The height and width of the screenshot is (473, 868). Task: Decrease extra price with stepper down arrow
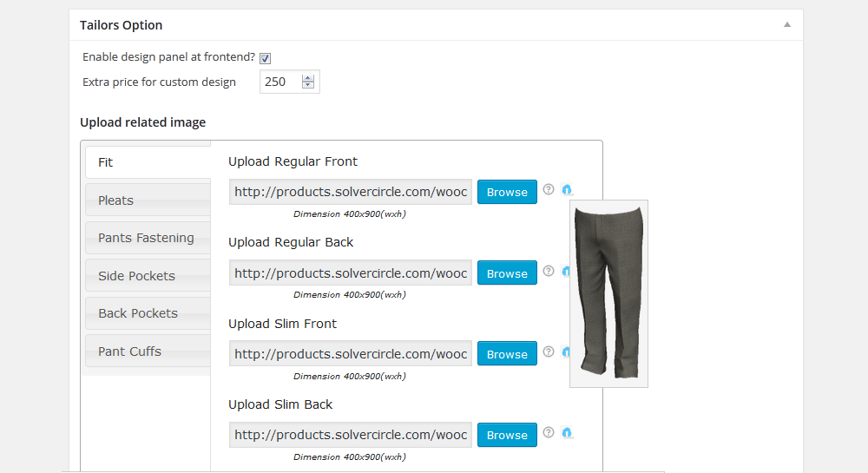click(308, 85)
